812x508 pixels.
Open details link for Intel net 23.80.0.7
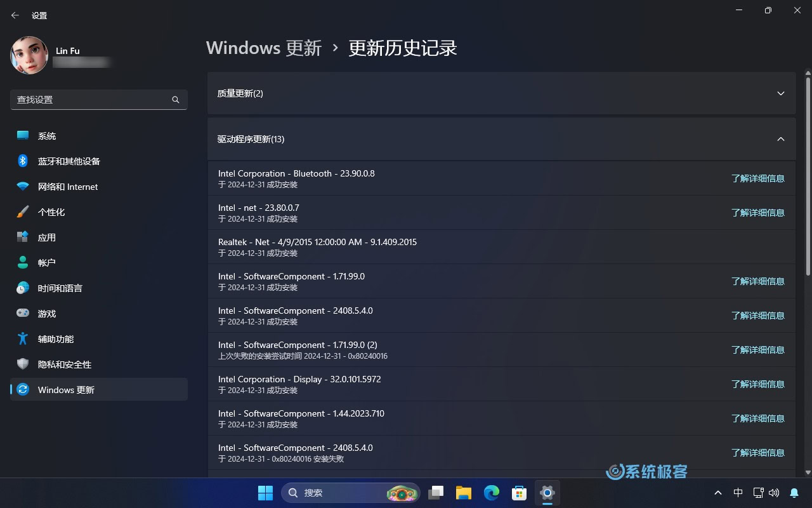[x=758, y=213]
